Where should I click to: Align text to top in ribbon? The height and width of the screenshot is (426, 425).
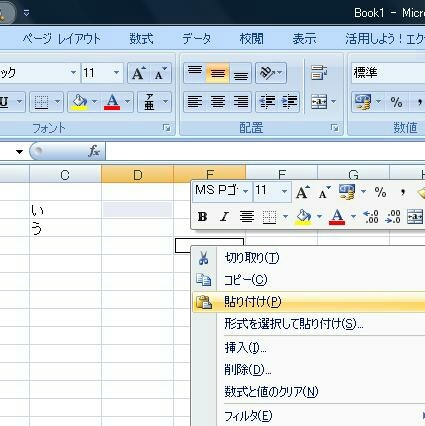[195, 73]
